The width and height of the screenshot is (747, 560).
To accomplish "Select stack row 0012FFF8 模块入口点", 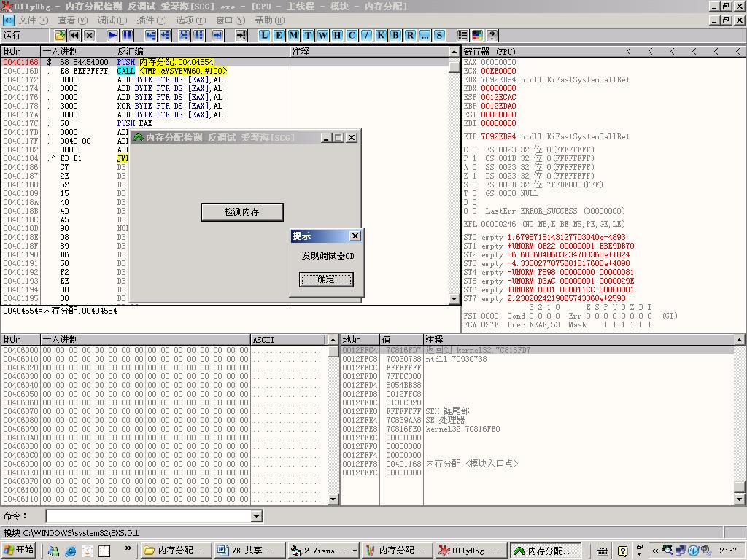I will coord(538,463).
